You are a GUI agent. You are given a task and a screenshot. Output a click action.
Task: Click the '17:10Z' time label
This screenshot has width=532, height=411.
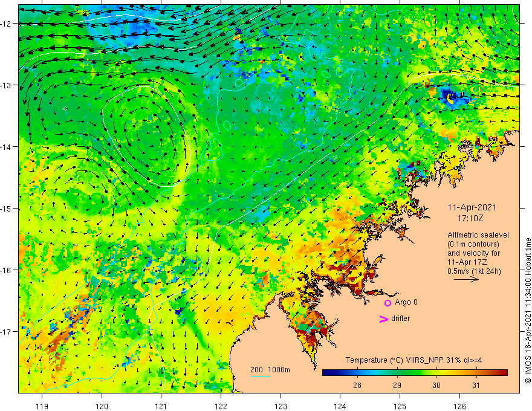pos(470,218)
